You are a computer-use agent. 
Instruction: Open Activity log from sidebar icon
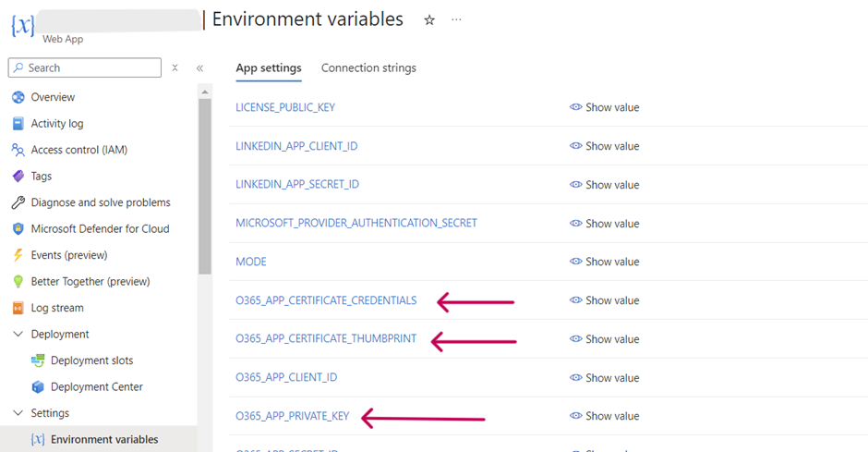[x=18, y=124]
